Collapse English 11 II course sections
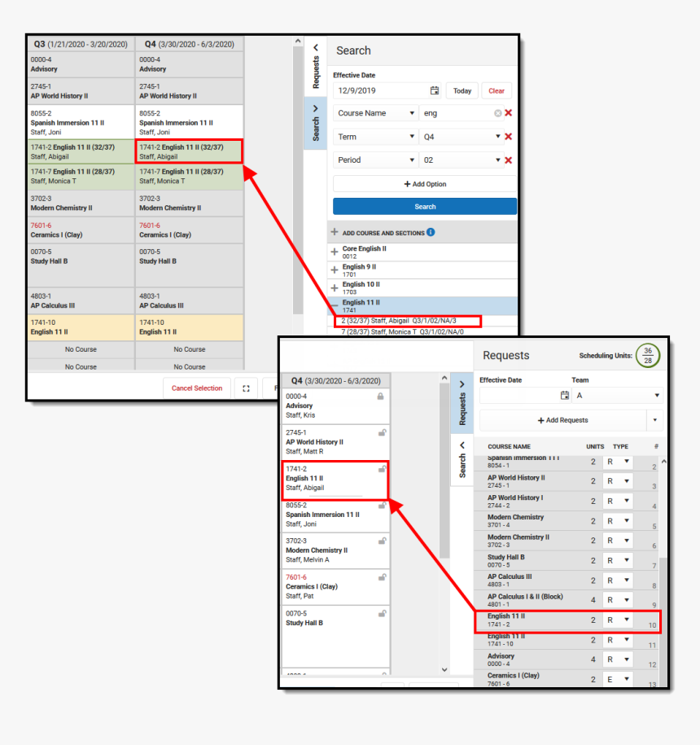The height and width of the screenshot is (745, 700). [335, 305]
